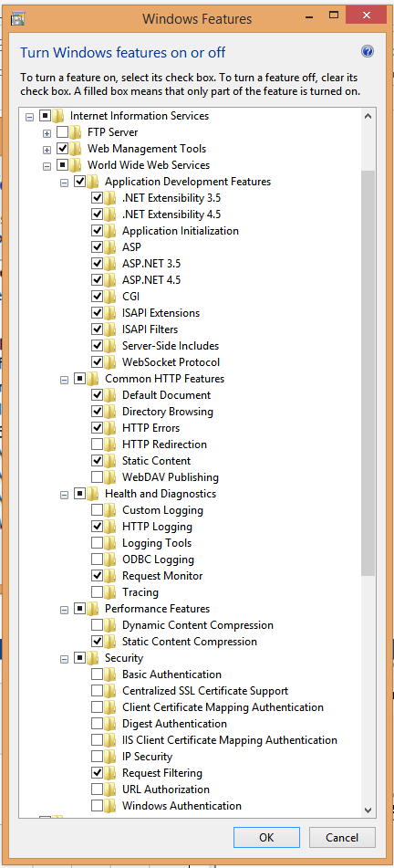
Task: Collapse the Common HTTP Features node
Action: pos(64,380)
